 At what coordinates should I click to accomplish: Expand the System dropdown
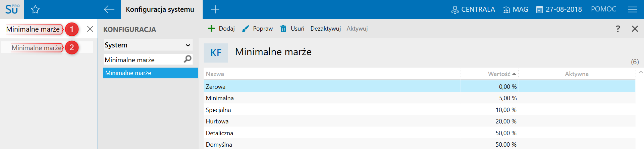[x=148, y=45]
